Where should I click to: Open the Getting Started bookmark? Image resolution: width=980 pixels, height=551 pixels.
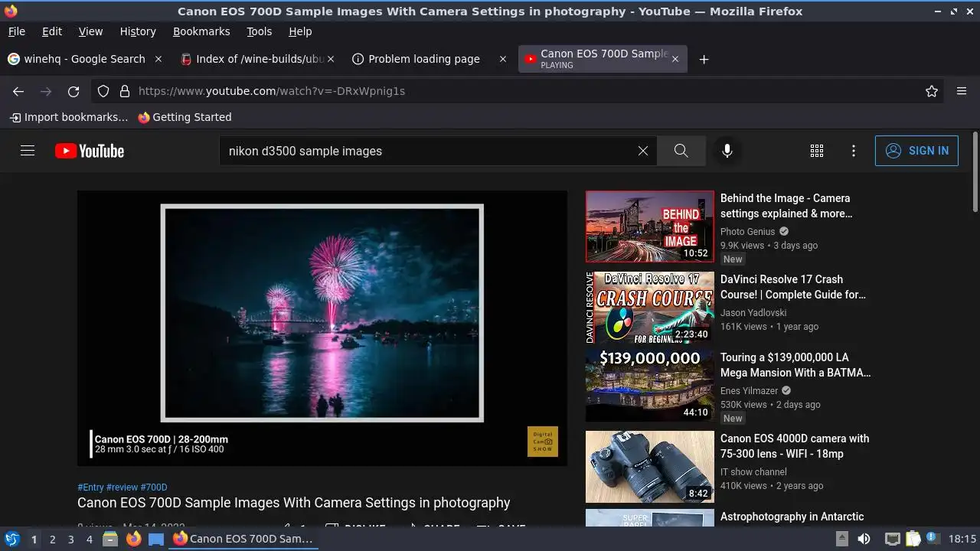pos(185,117)
